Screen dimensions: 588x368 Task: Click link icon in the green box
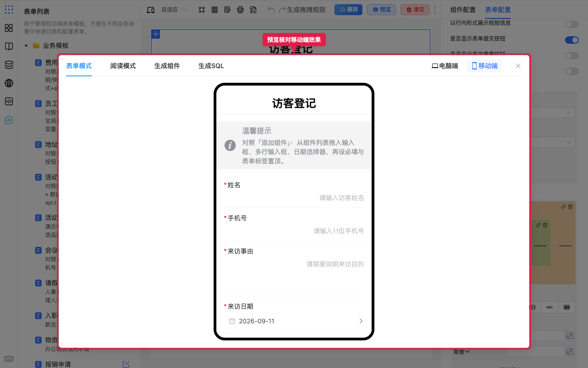click(x=538, y=225)
